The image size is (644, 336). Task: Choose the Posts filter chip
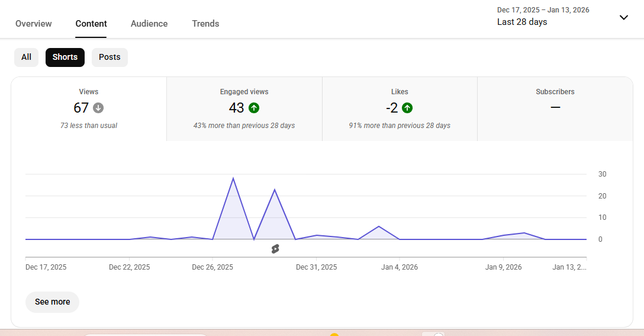[x=110, y=57]
